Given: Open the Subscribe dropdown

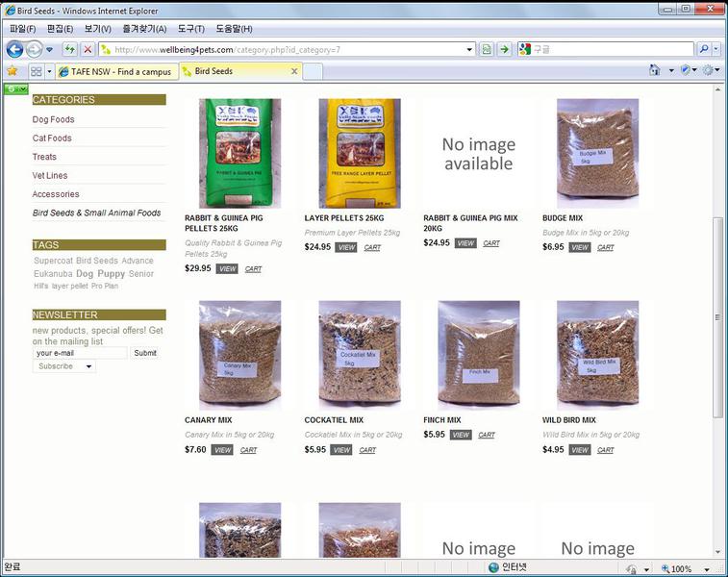Looking at the screenshot, I should coord(64,366).
